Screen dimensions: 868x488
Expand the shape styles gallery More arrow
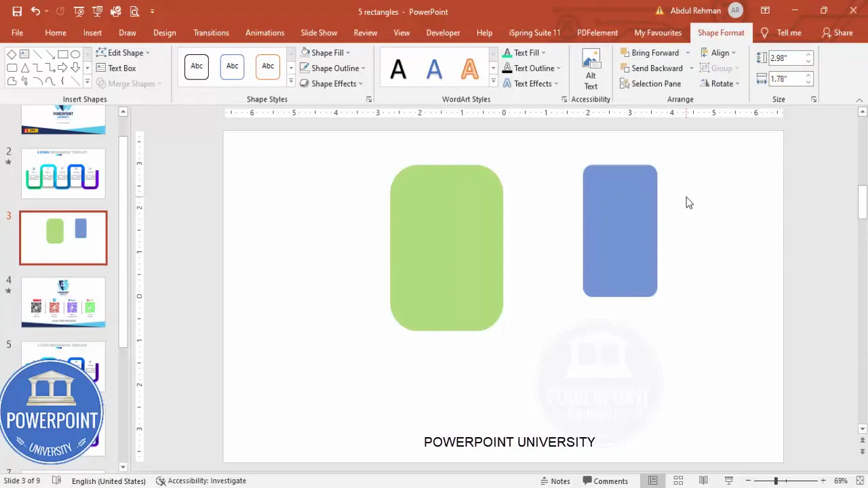tap(291, 81)
